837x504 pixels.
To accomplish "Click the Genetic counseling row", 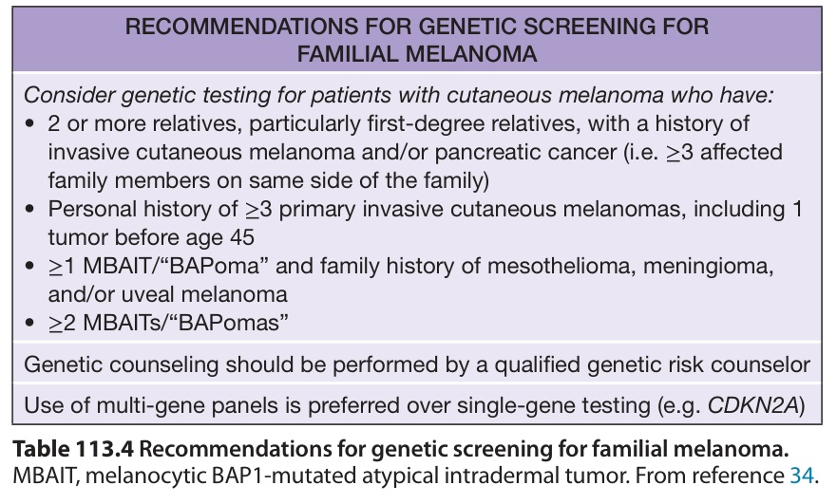I will pos(417,364).
